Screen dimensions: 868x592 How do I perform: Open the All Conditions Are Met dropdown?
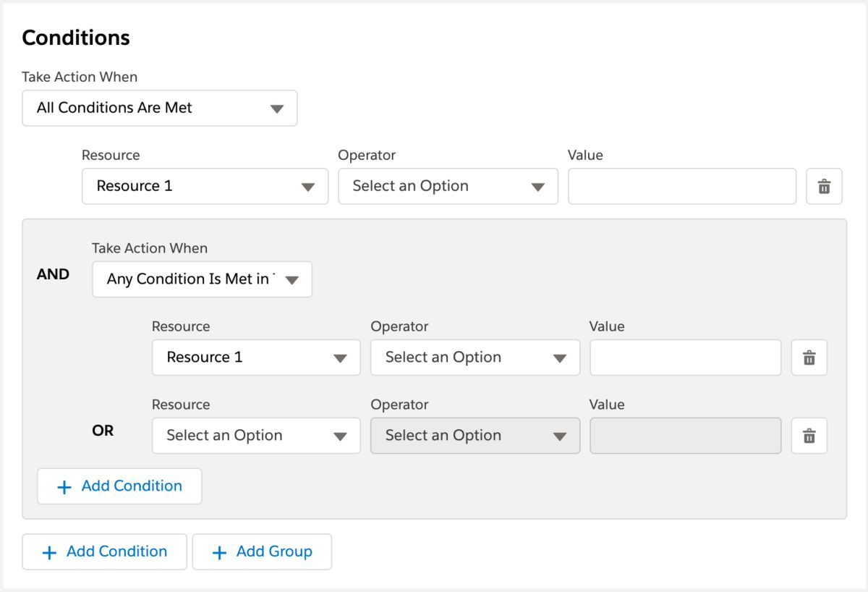click(159, 109)
